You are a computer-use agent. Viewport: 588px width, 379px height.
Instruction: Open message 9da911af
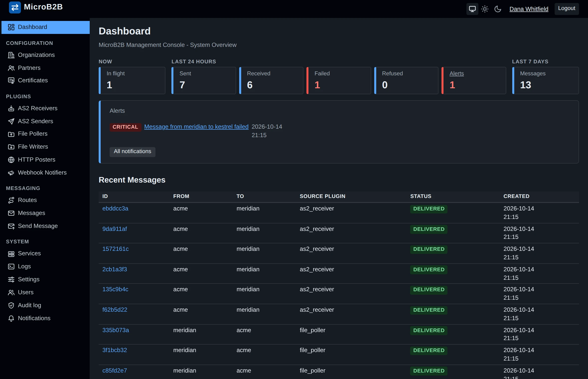click(x=115, y=229)
